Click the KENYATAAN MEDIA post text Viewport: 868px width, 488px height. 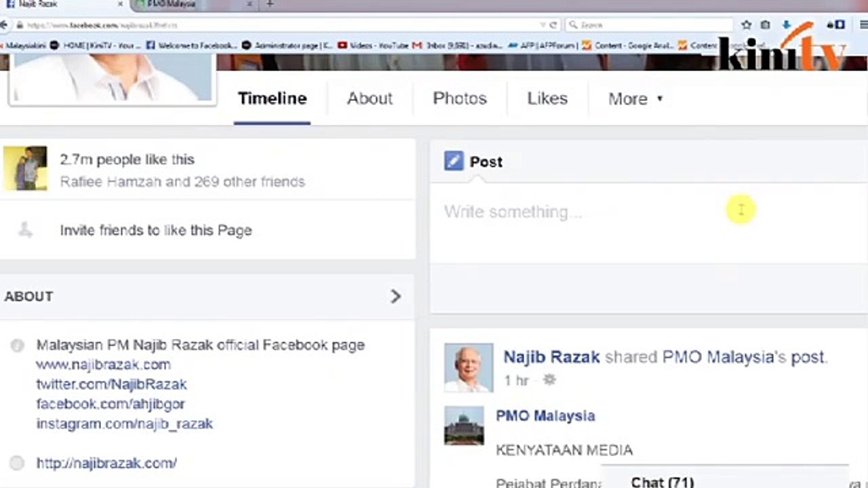564,450
